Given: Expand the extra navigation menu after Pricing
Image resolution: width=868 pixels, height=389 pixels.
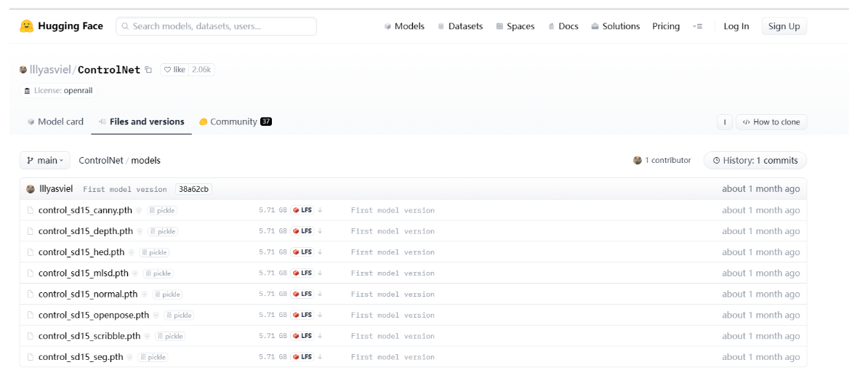Looking at the screenshot, I should pos(697,26).
